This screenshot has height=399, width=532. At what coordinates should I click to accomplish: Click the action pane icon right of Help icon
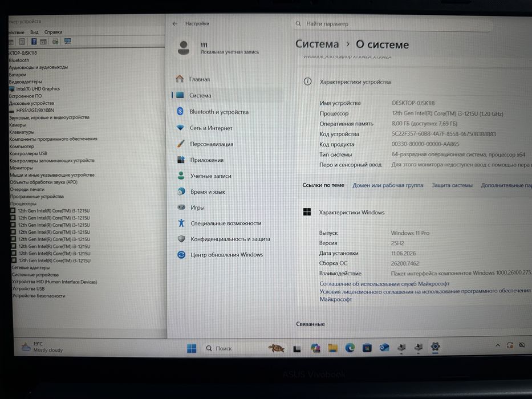click(x=43, y=42)
